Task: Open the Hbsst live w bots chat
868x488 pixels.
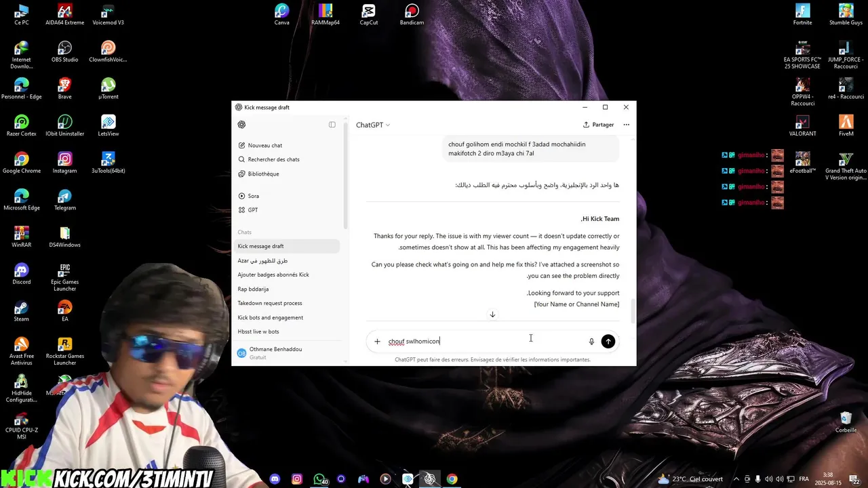Action: click(x=288, y=331)
